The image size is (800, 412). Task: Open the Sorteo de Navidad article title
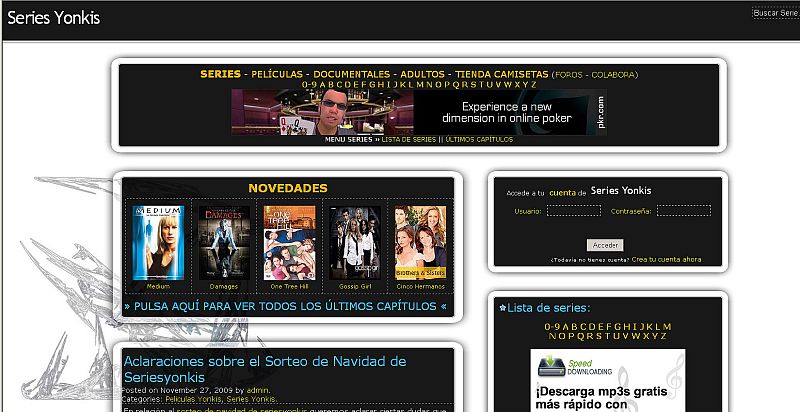pos(265,368)
